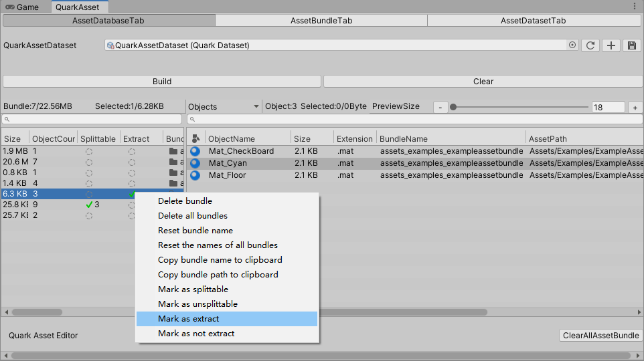Screen dimensions: 644x361
Task: Click the search icon in bundle search field
Action: point(7,120)
